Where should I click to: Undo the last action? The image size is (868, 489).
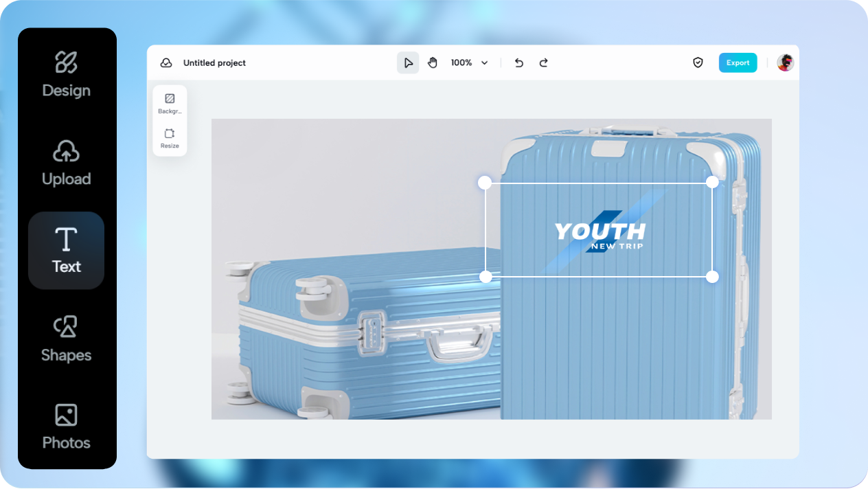[518, 62]
